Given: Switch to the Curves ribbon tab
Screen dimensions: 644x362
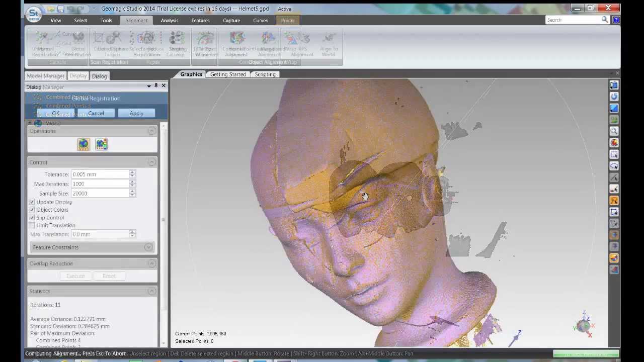Looking at the screenshot, I should click(x=261, y=21).
